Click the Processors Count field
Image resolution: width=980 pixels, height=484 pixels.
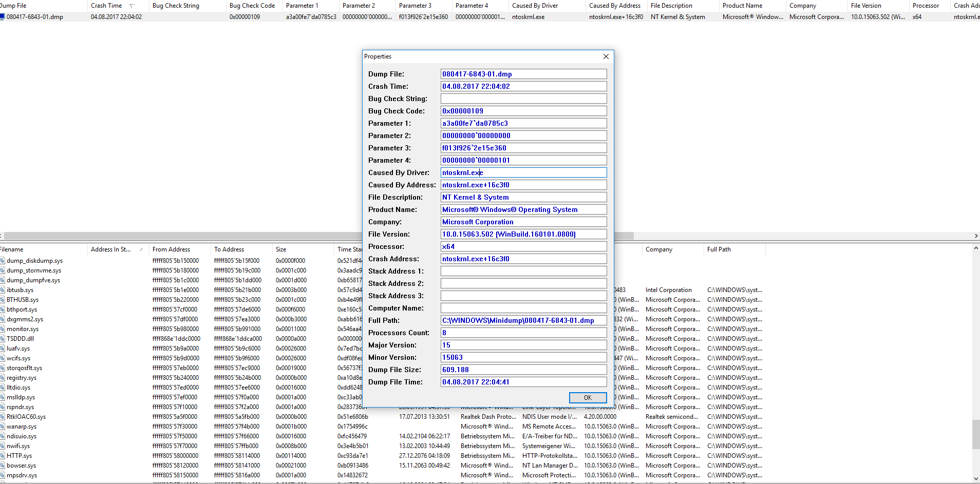pyautogui.click(x=523, y=333)
